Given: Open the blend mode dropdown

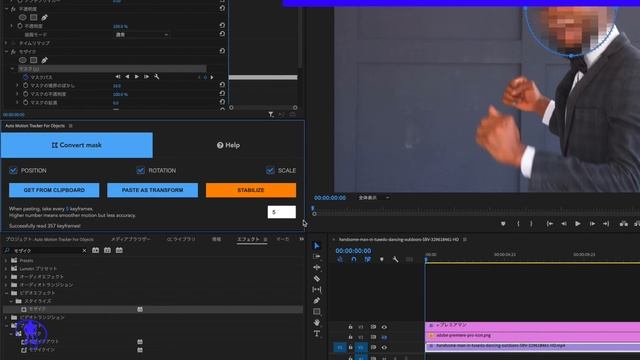Looking at the screenshot, I should pos(141,35).
